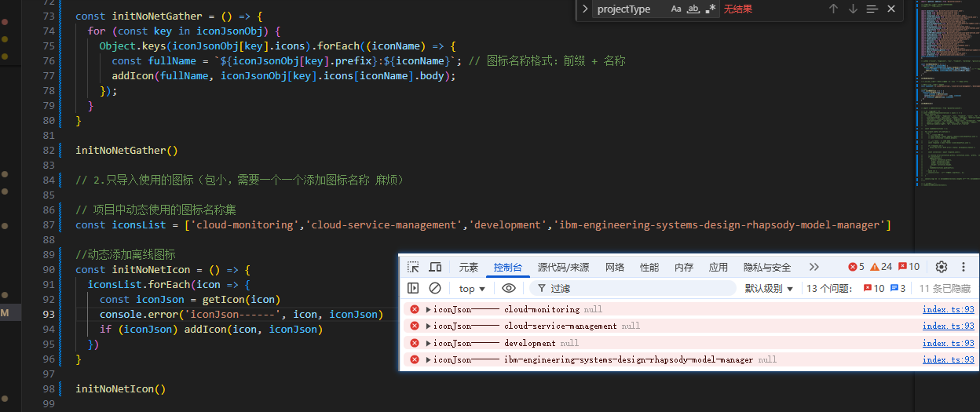The height and width of the screenshot is (412, 980).
Task: Expand the cloud-monitoring console error
Action: pos(429,309)
